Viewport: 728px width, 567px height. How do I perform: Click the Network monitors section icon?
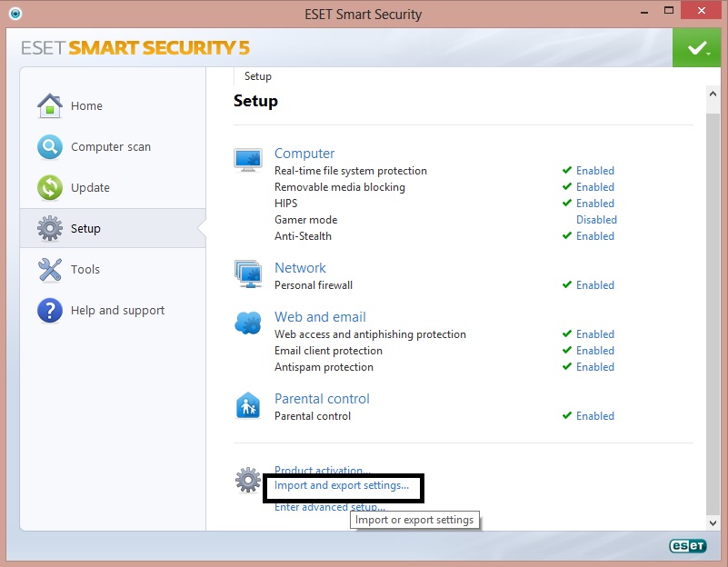pos(248,274)
